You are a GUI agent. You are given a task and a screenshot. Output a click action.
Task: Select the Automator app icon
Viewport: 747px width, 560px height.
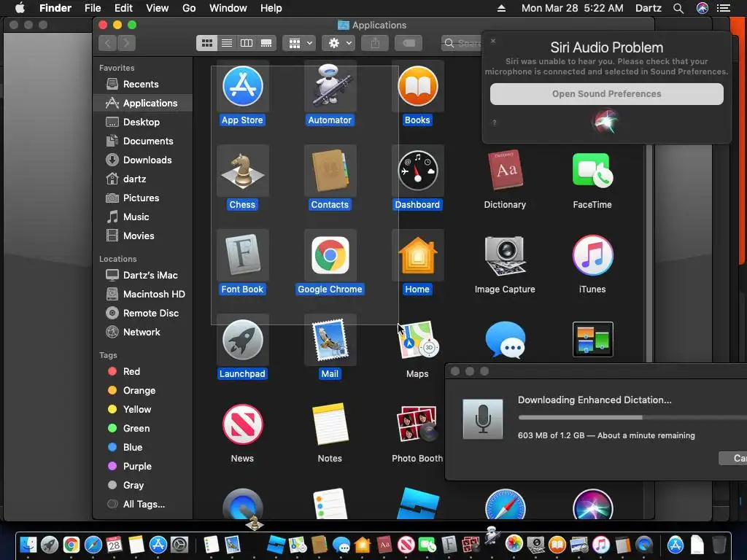tap(330, 86)
